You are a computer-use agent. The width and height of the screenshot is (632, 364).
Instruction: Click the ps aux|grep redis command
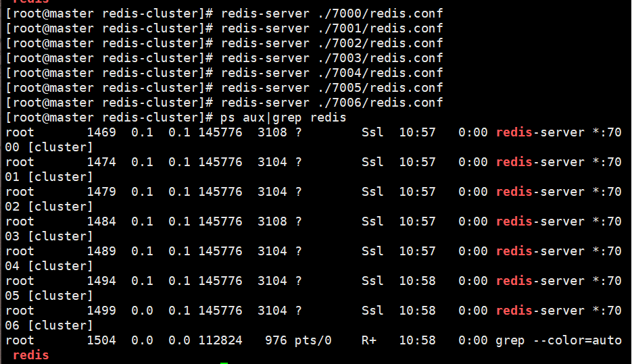pyautogui.click(x=283, y=118)
